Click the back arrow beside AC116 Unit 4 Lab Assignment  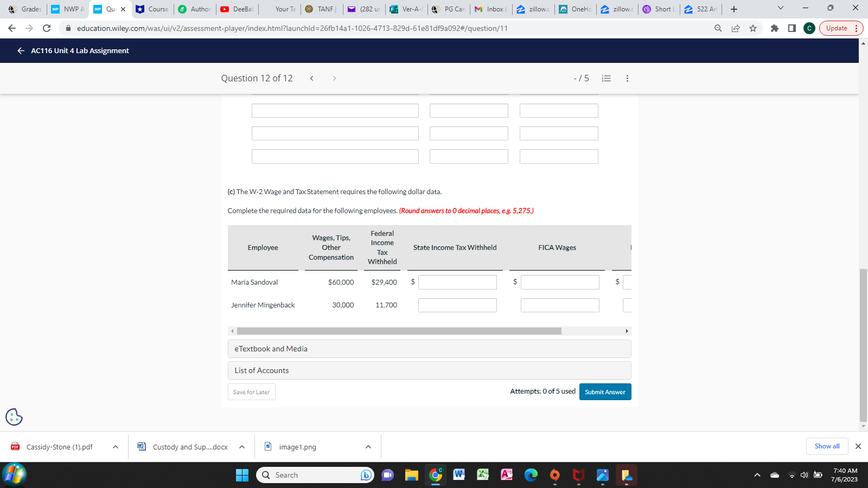point(20,50)
